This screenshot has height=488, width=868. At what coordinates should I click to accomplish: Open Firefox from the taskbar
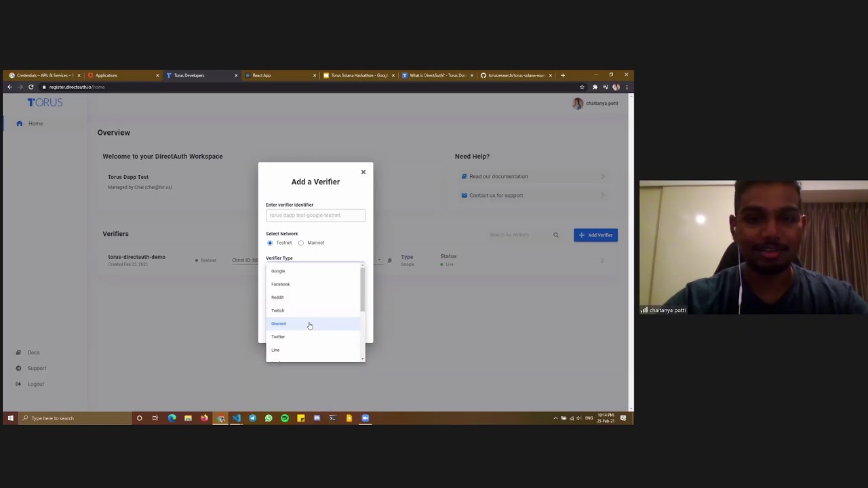(204, 418)
